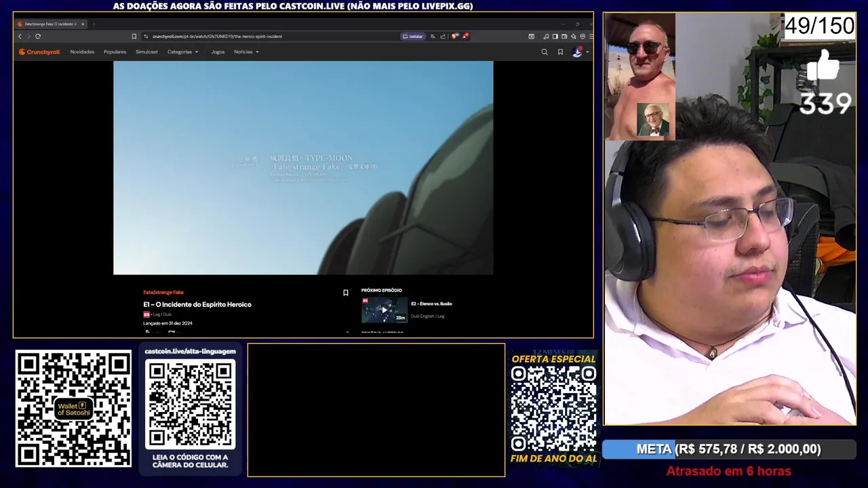
Task: Open new tab with plus button
Action: tap(94, 24)
